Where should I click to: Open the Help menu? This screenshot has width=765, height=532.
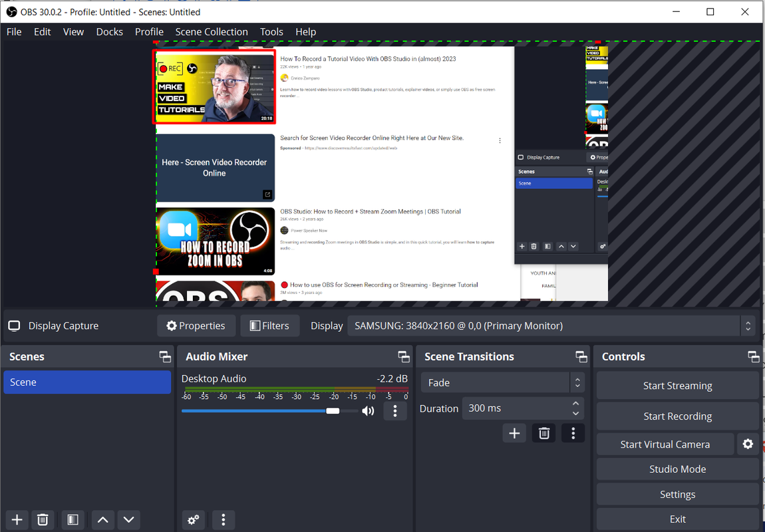pyautogui.click(x=306, y=32)
